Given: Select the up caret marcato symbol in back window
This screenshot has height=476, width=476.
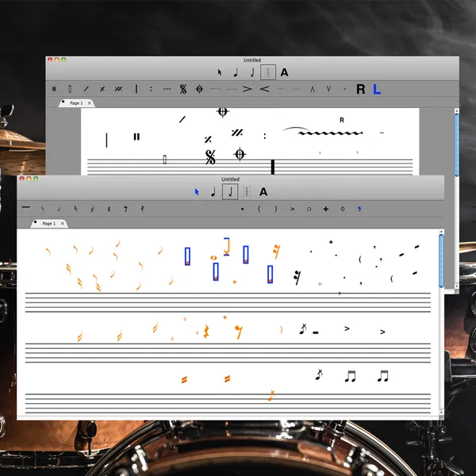Looking at the screenshot, I should pos(313,89).
